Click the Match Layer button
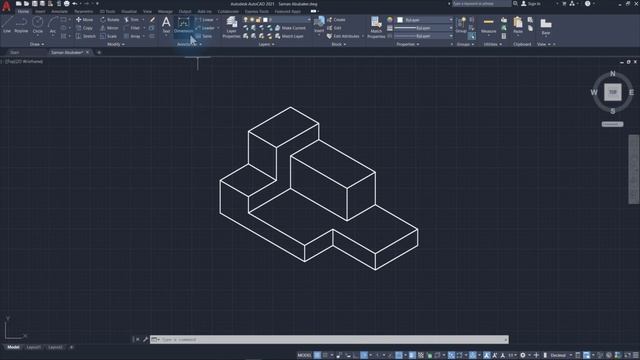Viewport: 640px width, 360px height. [x=289, y=36]
